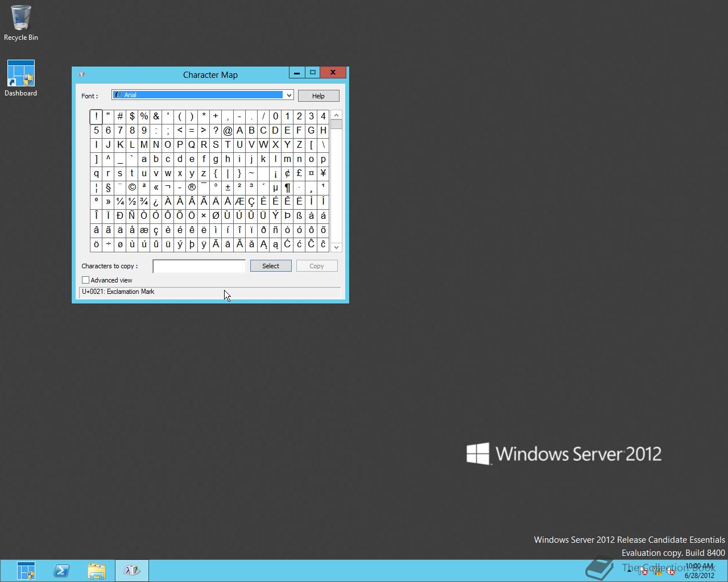
Task: Click the character grid scroll up arrow
Action: 336,115
